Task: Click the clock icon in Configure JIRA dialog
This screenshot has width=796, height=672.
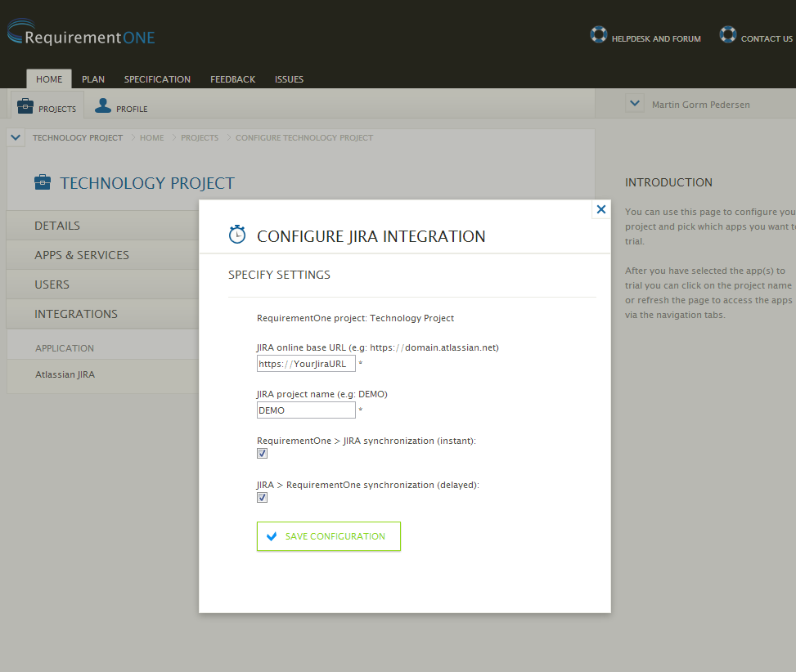Action: click(237, 235)
